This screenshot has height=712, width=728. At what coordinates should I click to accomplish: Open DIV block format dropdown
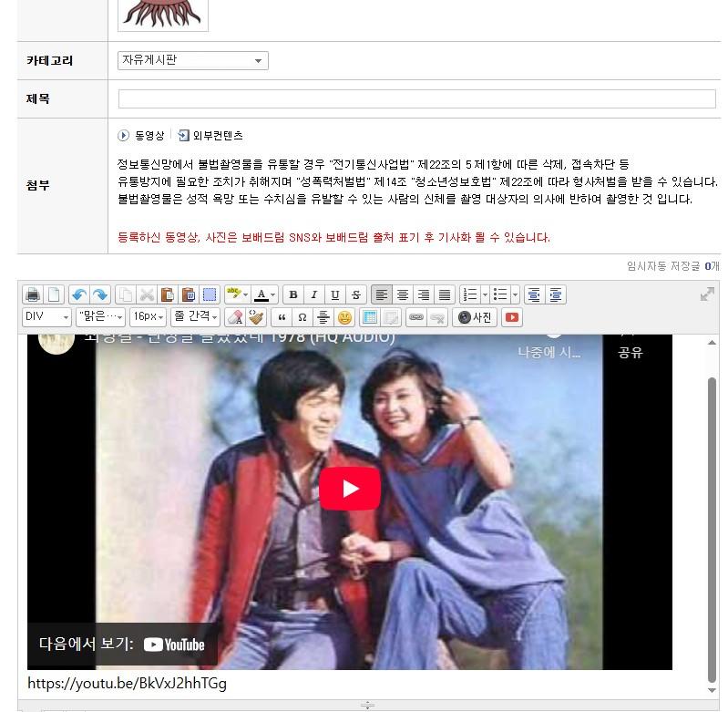[46, 316]
